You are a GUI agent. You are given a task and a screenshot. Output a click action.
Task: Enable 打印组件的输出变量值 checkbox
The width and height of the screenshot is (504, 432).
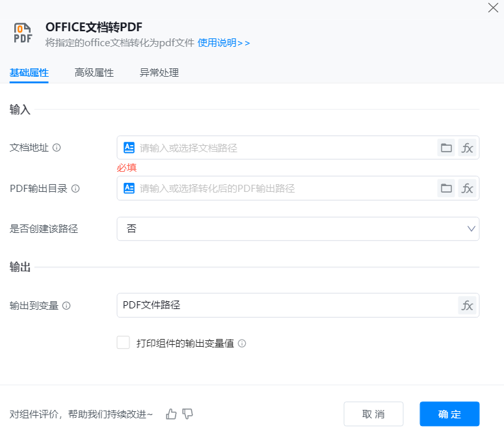tap(124, 343)
